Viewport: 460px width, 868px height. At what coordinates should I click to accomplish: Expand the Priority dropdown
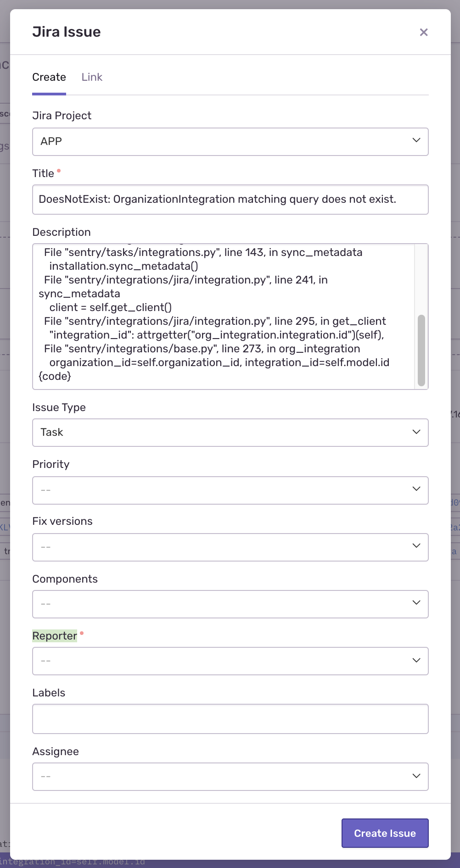pos(230,490)
